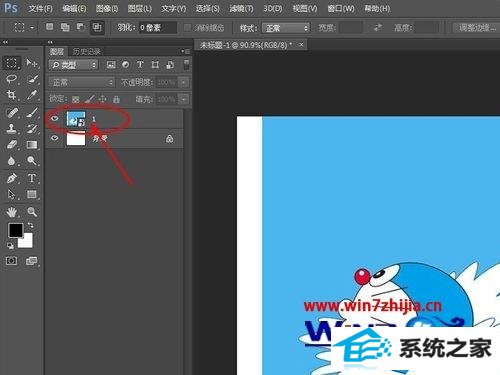
Task: Select the Horizontal Type tool
Action: 32,178
